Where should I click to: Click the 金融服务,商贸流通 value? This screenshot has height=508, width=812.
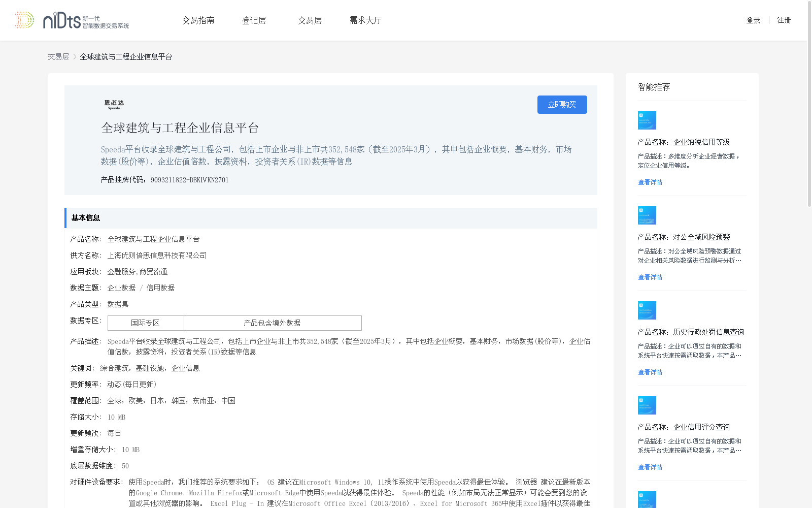click(137, 272)
